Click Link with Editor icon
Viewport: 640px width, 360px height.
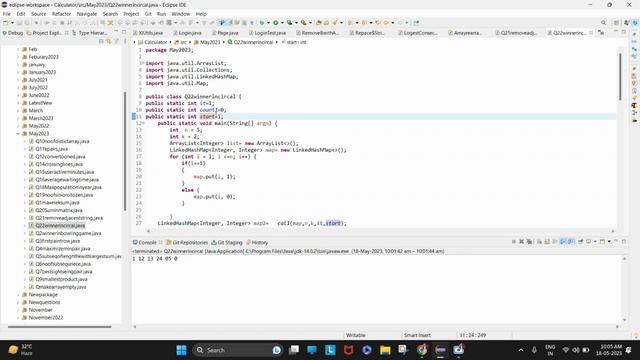click(109, 41)
